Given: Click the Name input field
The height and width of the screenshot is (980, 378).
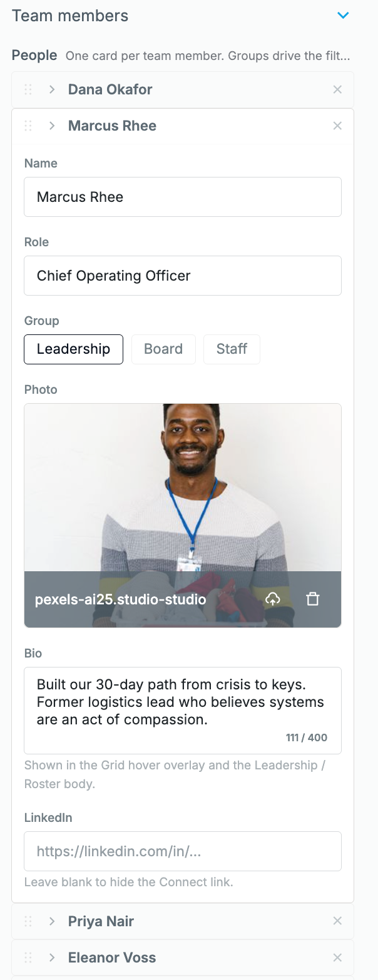Looking at the screenshot, I should [x=183, y=197].
